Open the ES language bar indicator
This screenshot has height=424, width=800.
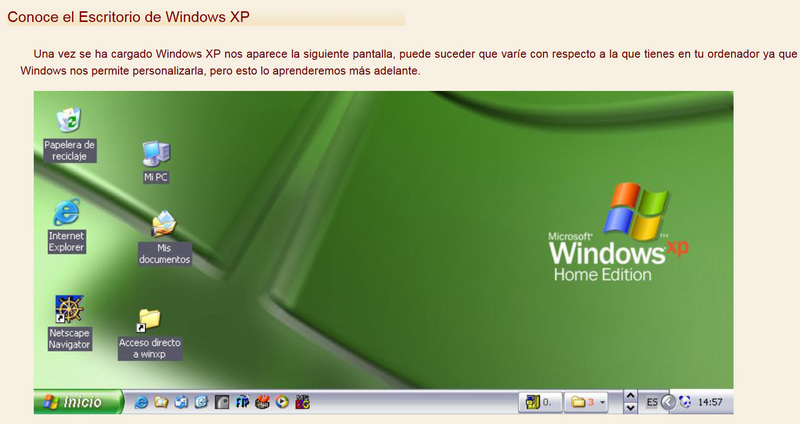[652, 403]
